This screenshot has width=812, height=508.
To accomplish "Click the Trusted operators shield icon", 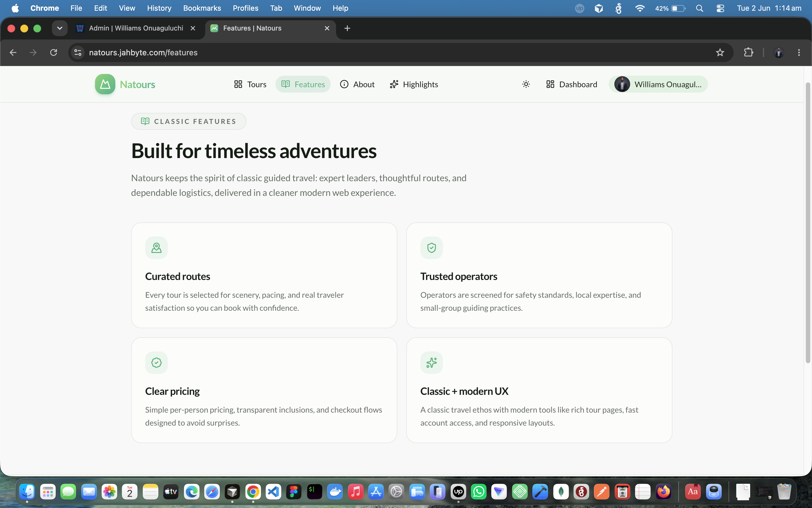I will pos(431,248).
